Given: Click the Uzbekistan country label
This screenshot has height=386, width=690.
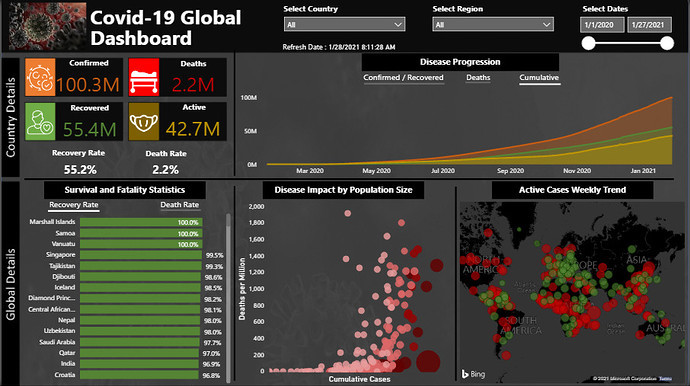Looking at the screenshot, I should pos(59,331).
